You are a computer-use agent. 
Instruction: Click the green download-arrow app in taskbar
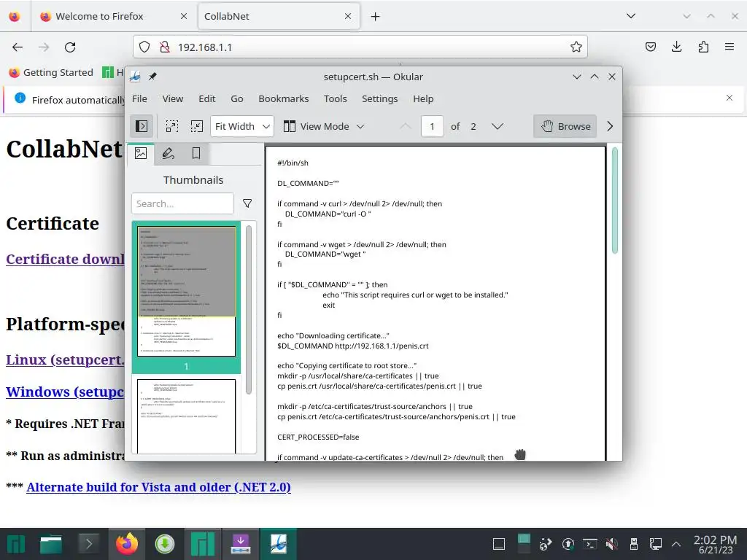coord(165,544)
